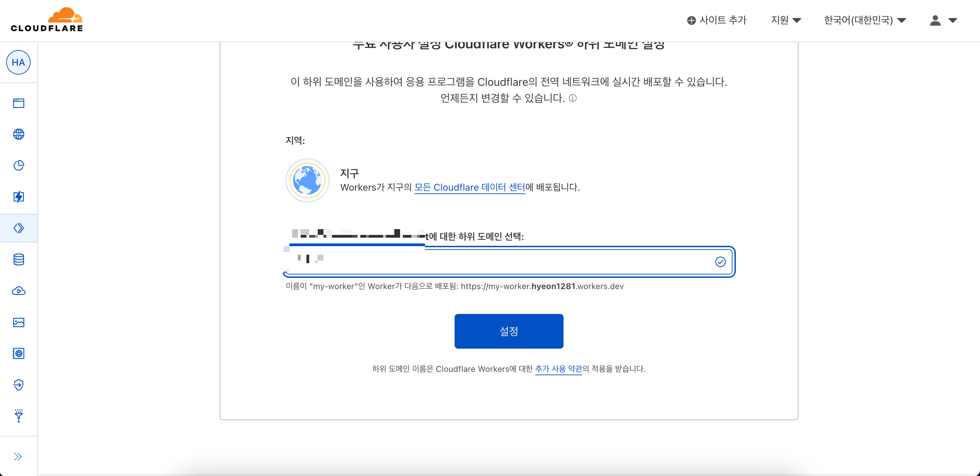Click the blue 설정 button
980x476 pixels.
pos(509,331)
